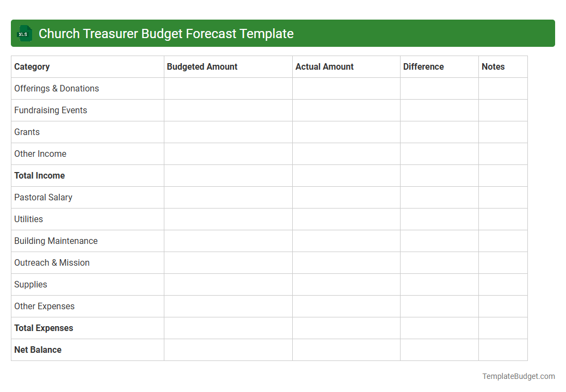566x392 pixels.
Task: Open the TemplateBudget.com link
Action: tap(518, 376)
